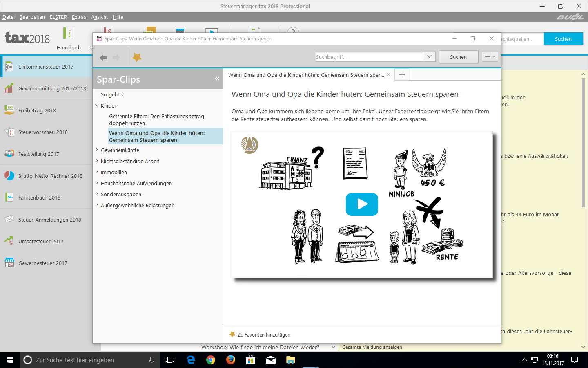Open Umsatzsteuer 2017 module
This screenshot has width=588, height=368.
click(x=46, y=241)
